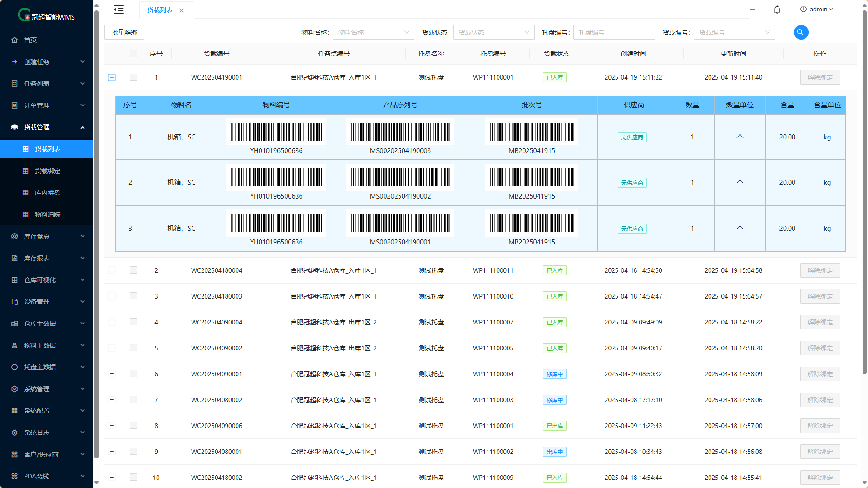The image size is (868, 488).
Task: Close the 货载列表 tab
Action: point(182,10)
